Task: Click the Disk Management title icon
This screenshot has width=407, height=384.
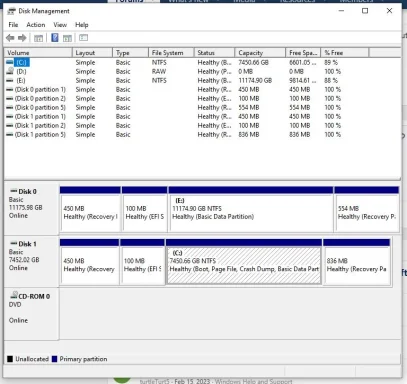Action: pyautogui.click(x=12, y=11)
